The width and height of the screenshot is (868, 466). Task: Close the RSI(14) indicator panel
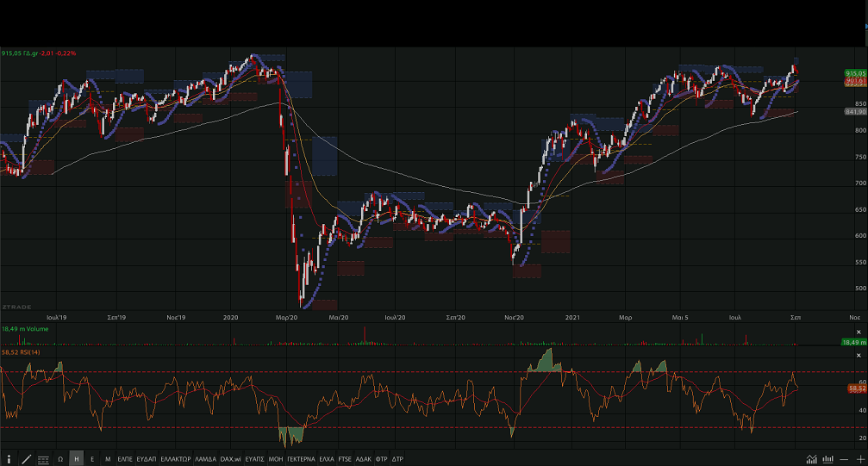pos(859,353)
